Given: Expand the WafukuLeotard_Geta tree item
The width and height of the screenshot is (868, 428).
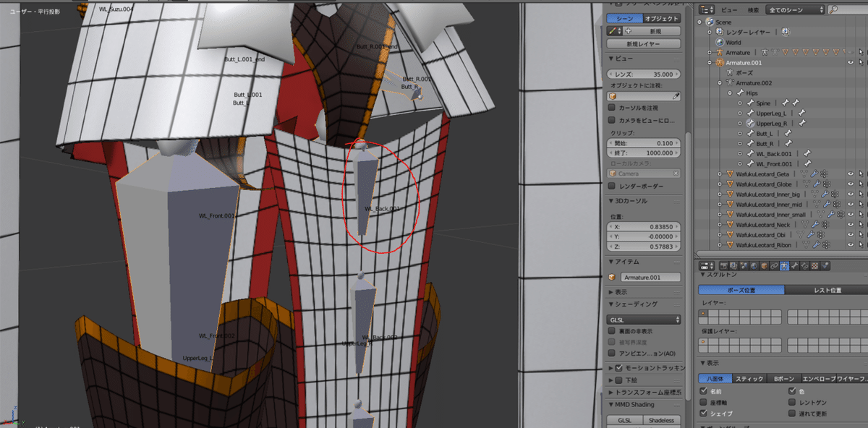Looking at the screenshot, I should coord(720,174).
